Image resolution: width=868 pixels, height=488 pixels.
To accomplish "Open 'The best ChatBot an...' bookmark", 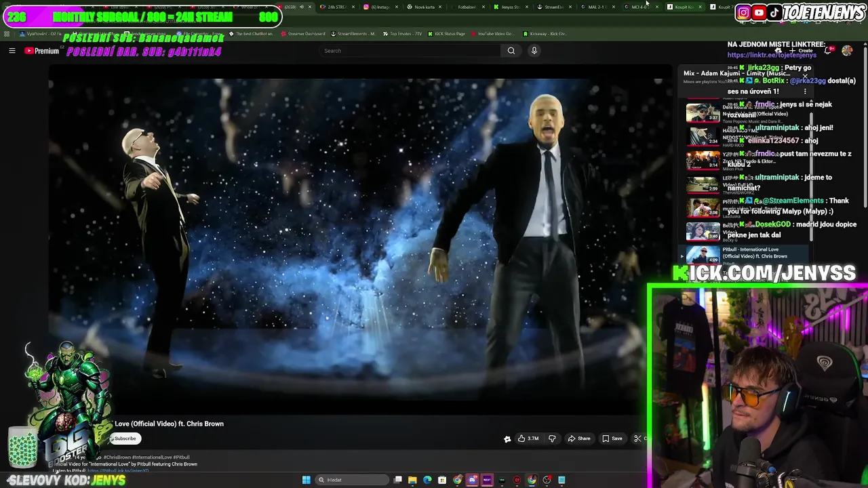I will pyautogui.click(x=252, y=33).
